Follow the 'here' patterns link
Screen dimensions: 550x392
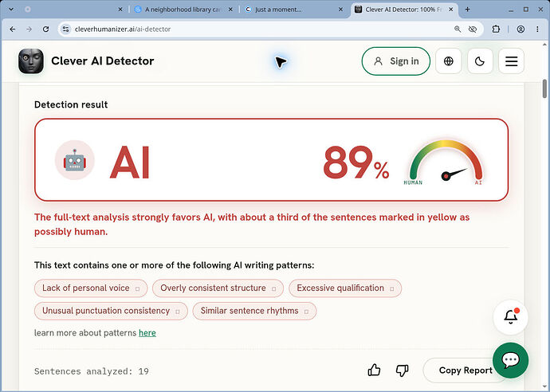point(147,333)
